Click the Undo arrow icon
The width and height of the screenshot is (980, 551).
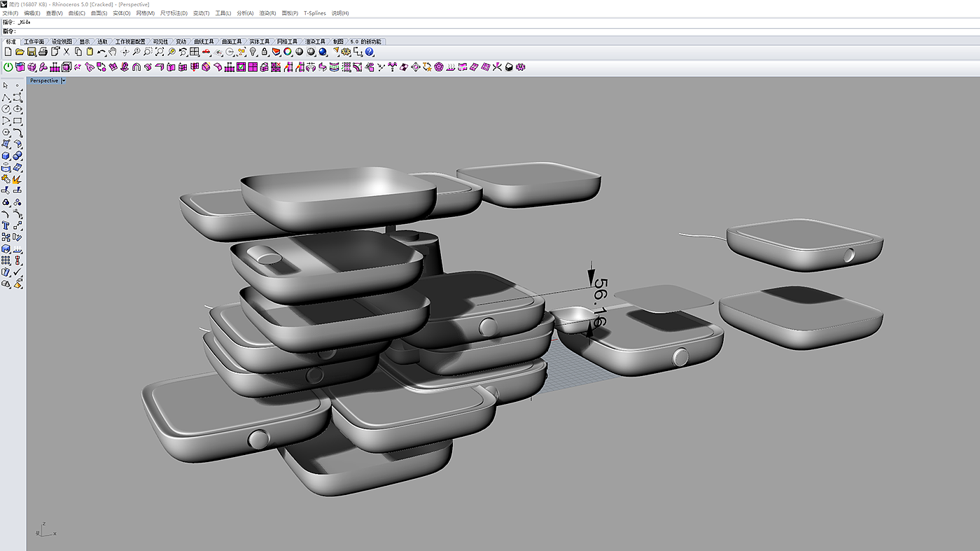point(101,52)
